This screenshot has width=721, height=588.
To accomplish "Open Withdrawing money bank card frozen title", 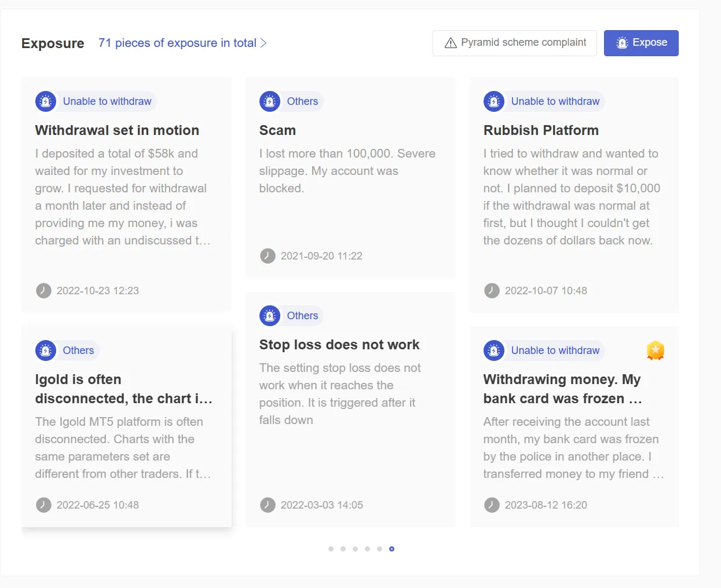I will tap(563, 389).
